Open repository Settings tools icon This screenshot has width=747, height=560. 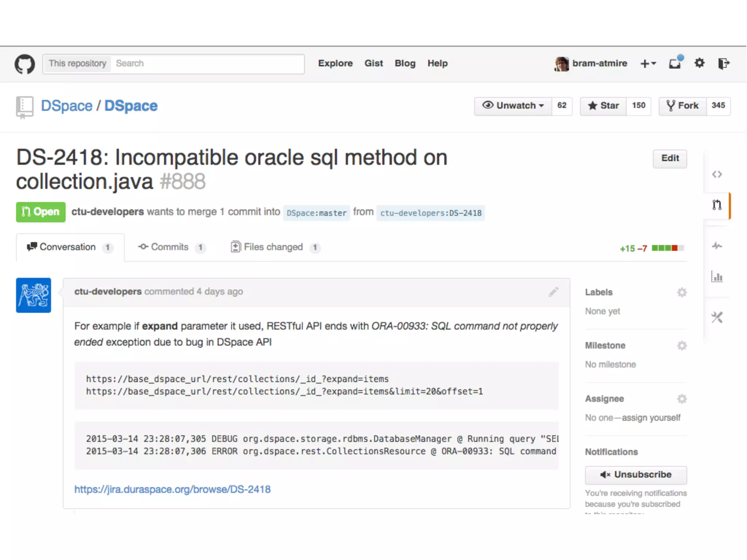717,317
